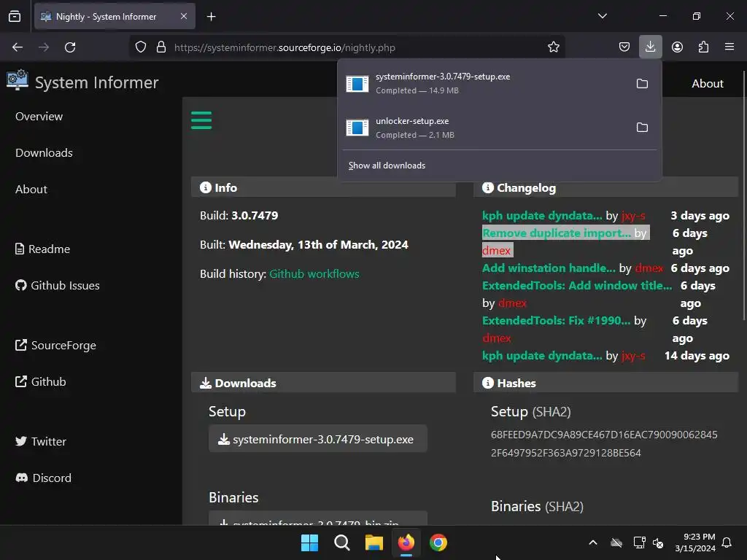Open Windows taskbar search
Screen dimensions: 747x560
pos(341,542)
